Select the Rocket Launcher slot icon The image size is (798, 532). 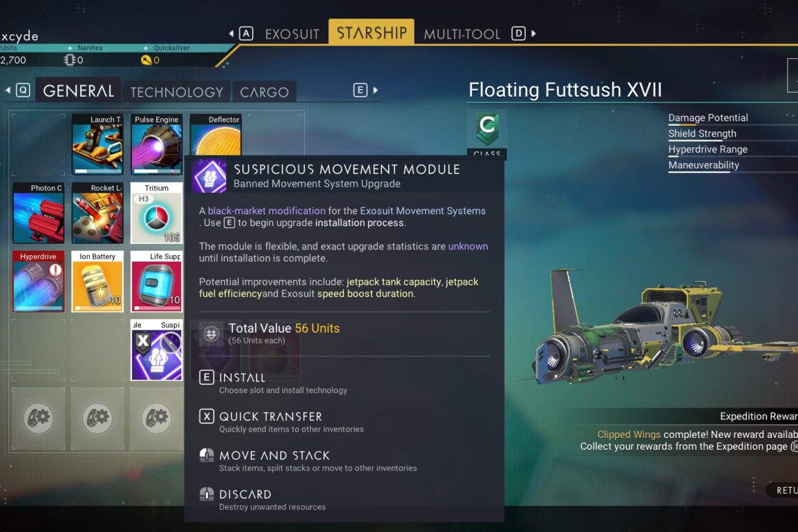[x=97, y=213]
